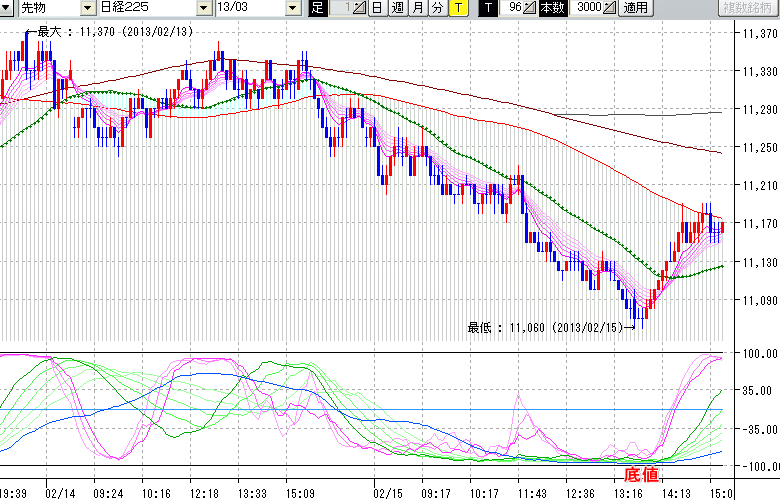Click the 複数銘柄 multiple symbols button
This screenshot has width=780, height=500.
(x=749, y=8)
